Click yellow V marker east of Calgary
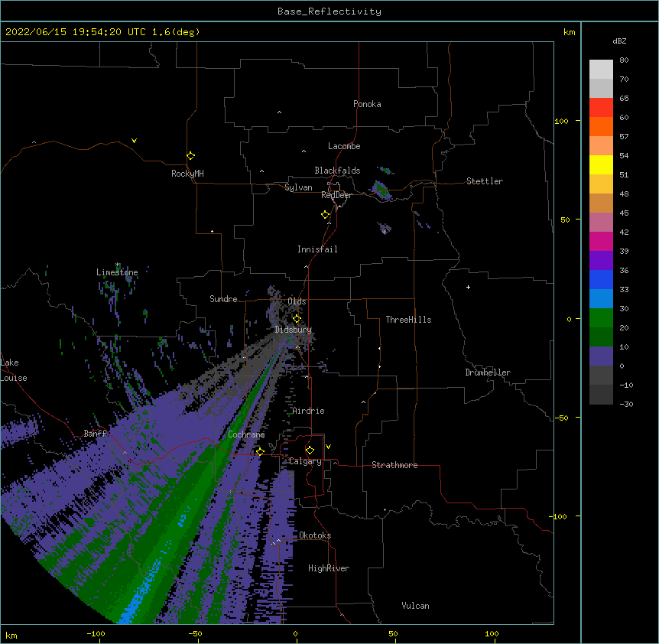The height and width of the screenshot is (644, 659). coord(328,447)
